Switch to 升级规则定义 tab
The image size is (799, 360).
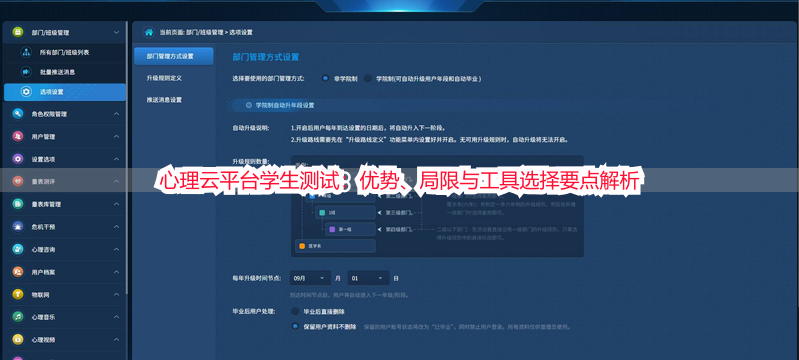[x=164, y=78]
